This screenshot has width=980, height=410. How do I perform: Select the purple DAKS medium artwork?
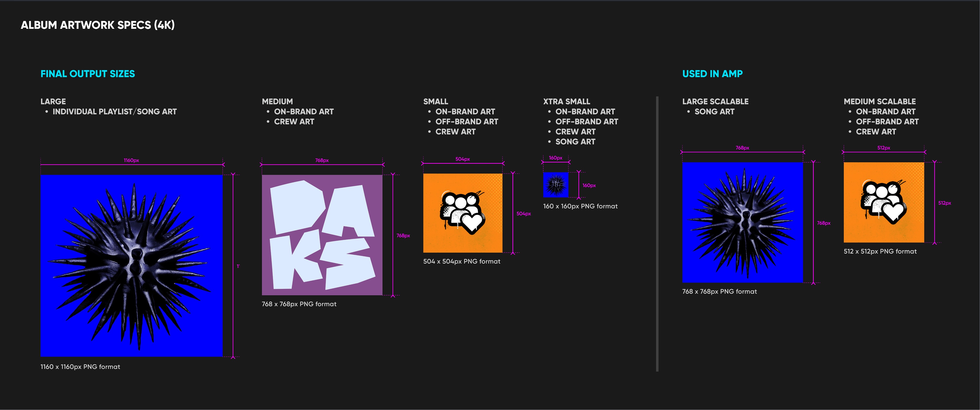click(322, 235)
